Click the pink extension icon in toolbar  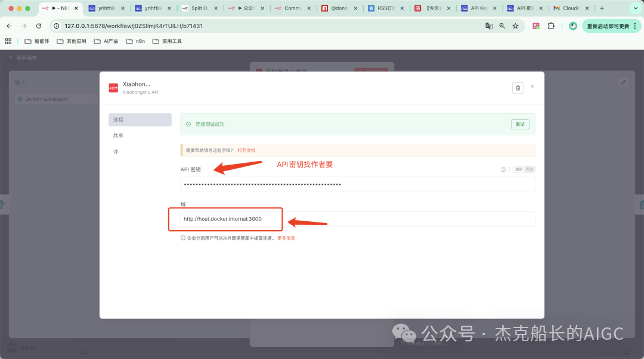536,26
